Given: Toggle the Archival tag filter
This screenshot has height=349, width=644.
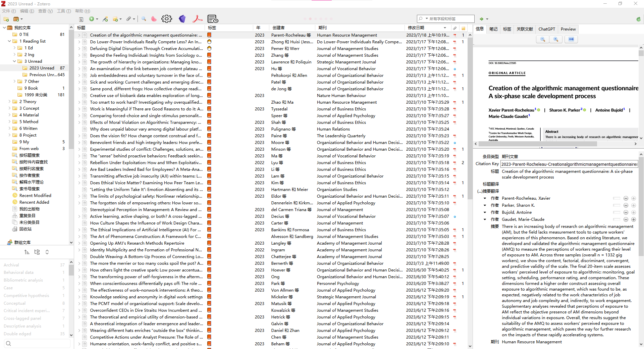Looking at the screenshot, I should (x=11, y=265).
